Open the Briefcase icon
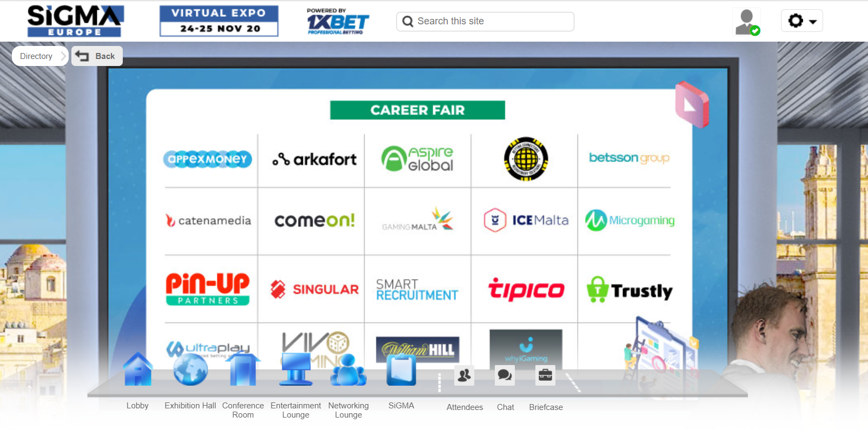 pyautogui.click(x=545, y=375)
